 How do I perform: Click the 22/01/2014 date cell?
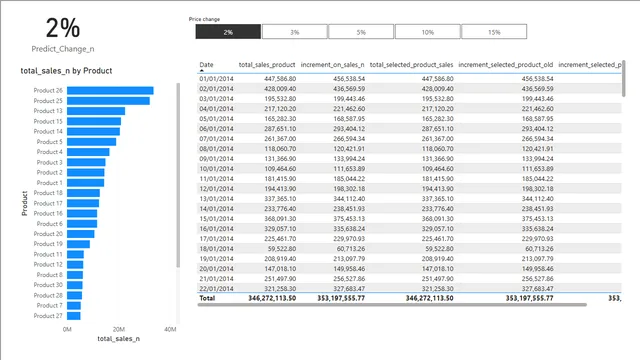tap(216, 289)
